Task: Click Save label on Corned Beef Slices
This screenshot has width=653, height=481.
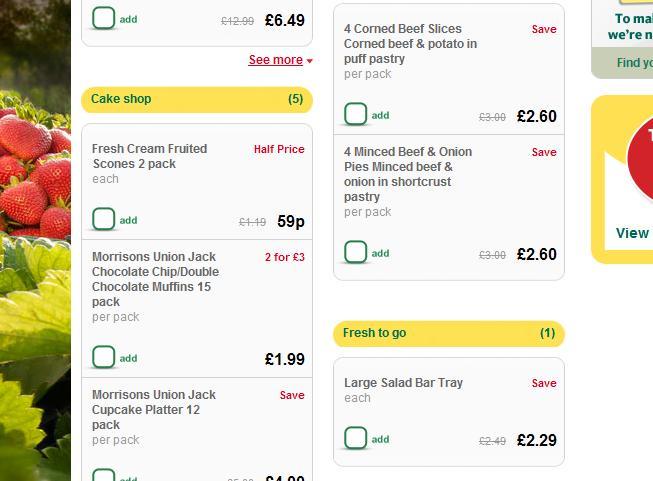Action: pos(544,29)
